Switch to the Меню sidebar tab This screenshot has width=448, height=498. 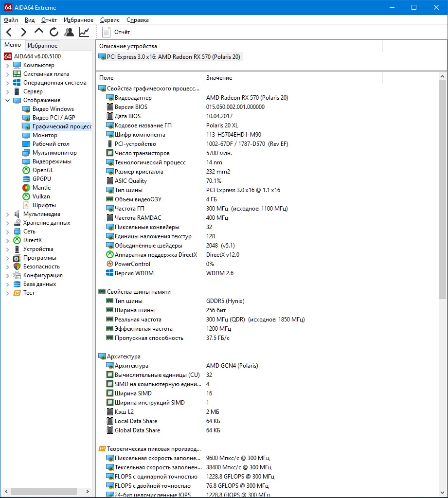(x=13, y=45)
